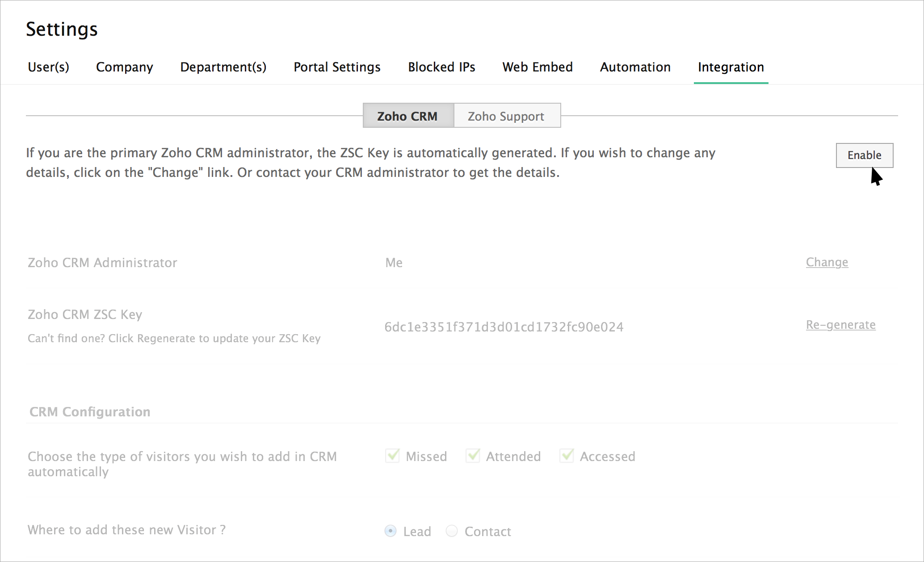Click the Integration tab
Screen dimensions: 924x562
[x=731, y=67]
